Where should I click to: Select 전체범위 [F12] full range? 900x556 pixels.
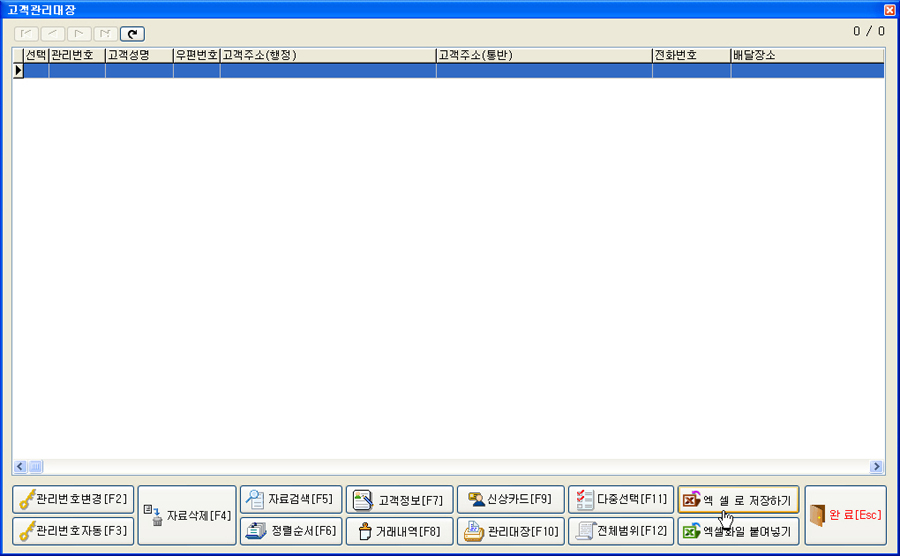[621, 531]
